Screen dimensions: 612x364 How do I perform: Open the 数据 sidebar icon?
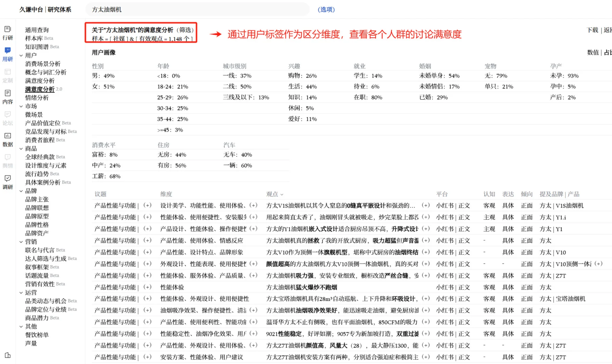(x=8, y=139)
